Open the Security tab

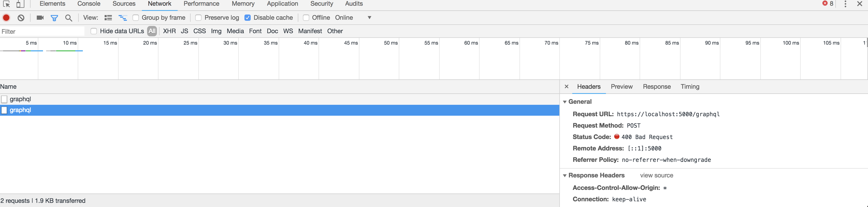pyautogui.click(x=322, y=4)
